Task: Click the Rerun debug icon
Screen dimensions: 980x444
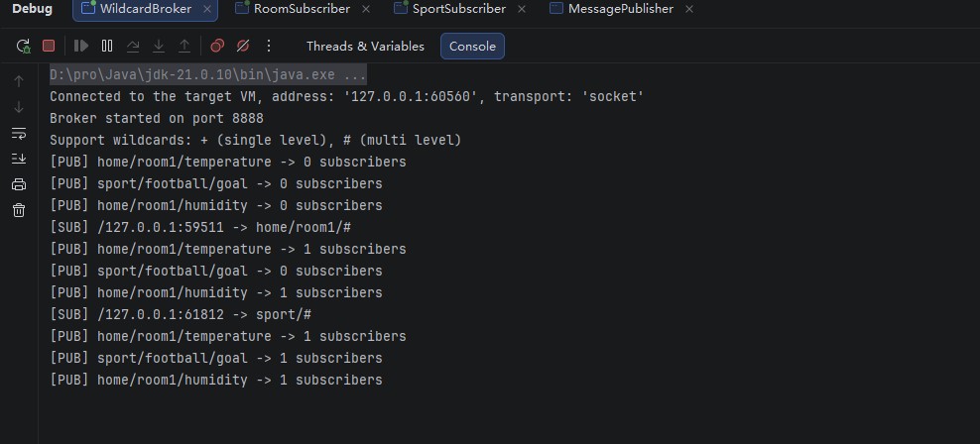Action: point(23,46)
